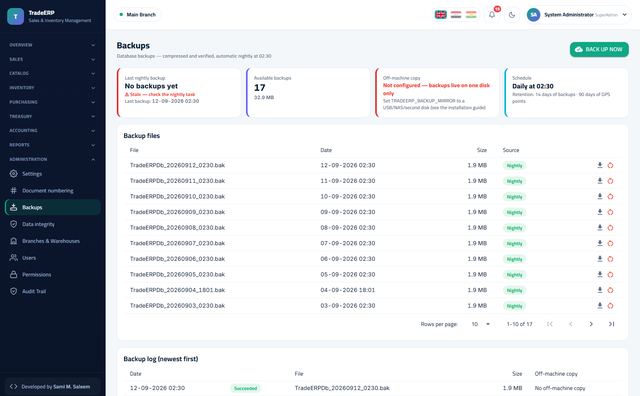Open the System Administrator user menu
This screenshot has height=396, width=640.
click(577, 15)
